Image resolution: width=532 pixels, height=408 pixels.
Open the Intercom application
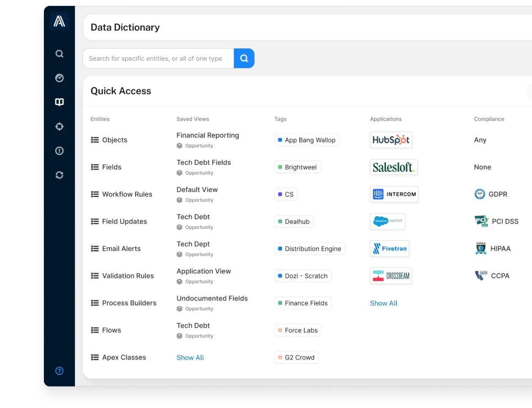394,194
